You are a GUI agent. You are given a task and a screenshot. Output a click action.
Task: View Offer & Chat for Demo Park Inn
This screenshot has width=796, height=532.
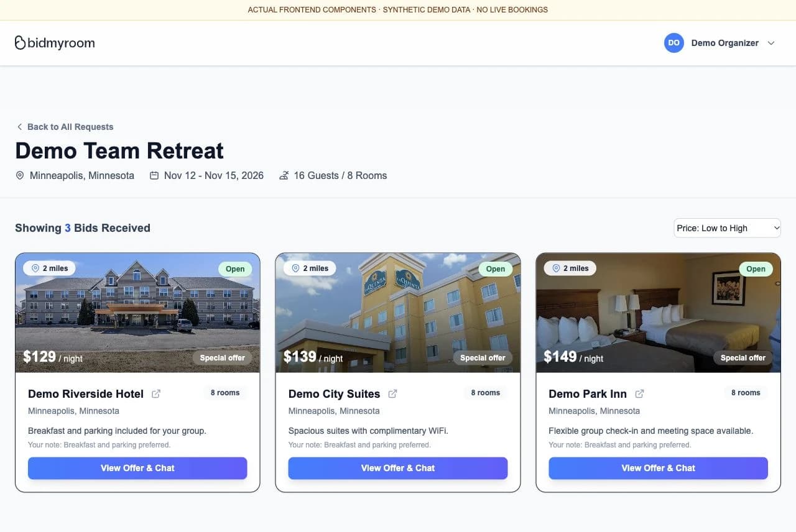point(658,468)
